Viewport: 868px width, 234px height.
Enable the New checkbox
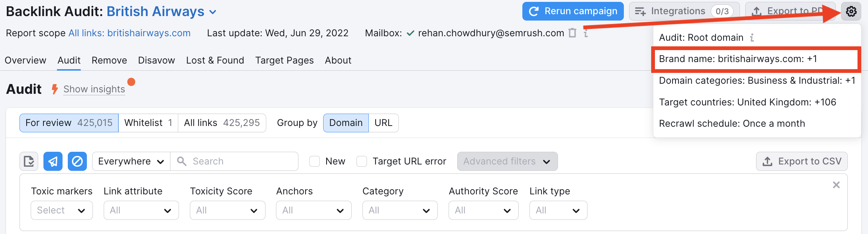coord(315,161)
